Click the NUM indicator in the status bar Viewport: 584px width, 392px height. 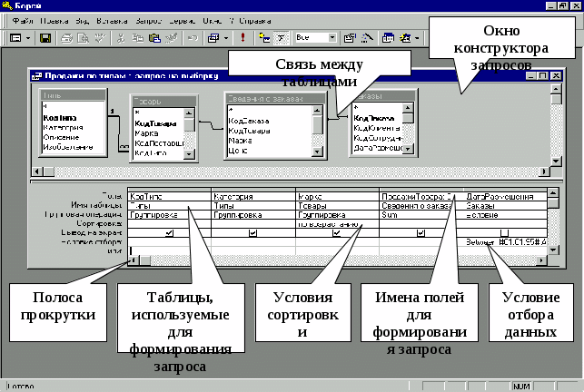(x=521, y=387)
